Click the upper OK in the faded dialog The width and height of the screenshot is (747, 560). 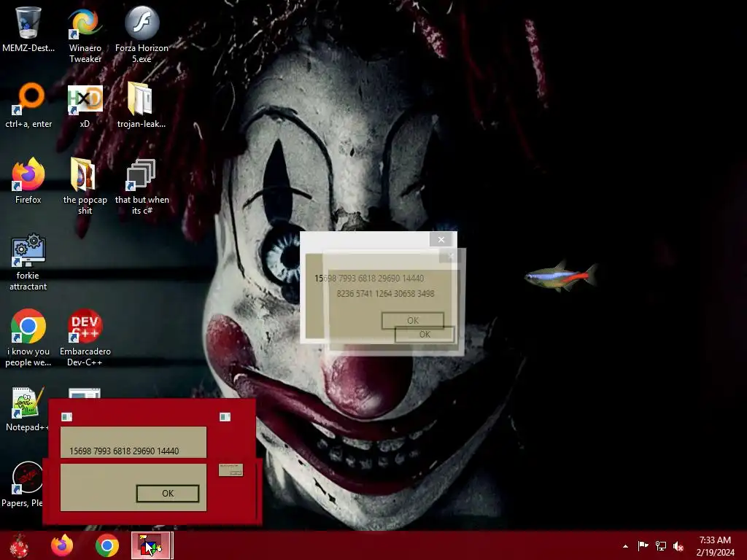(413, 321)
